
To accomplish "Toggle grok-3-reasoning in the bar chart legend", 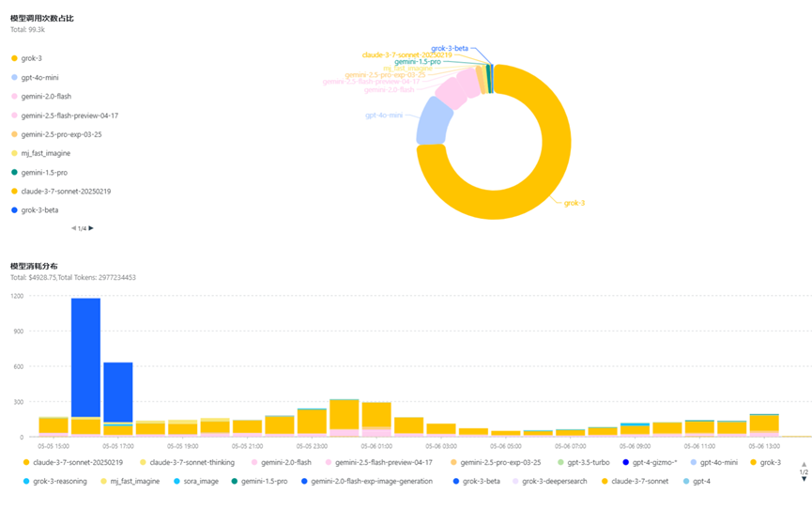I will coord(54,482).
